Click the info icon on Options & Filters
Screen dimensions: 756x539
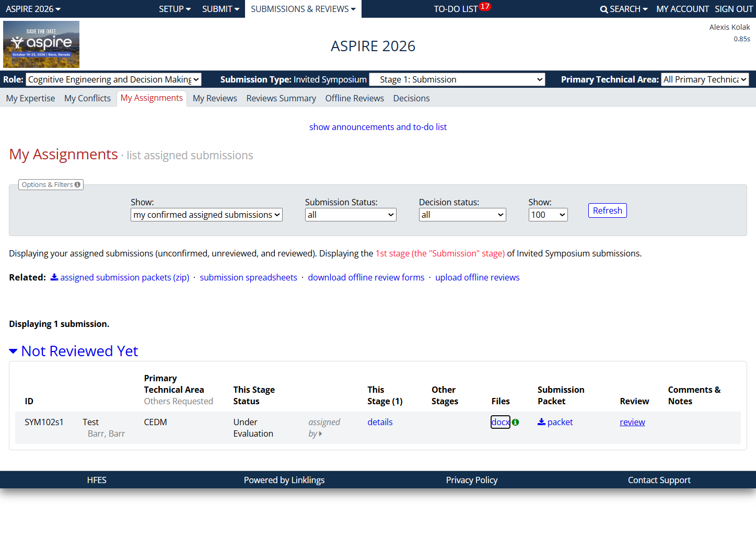77,185
